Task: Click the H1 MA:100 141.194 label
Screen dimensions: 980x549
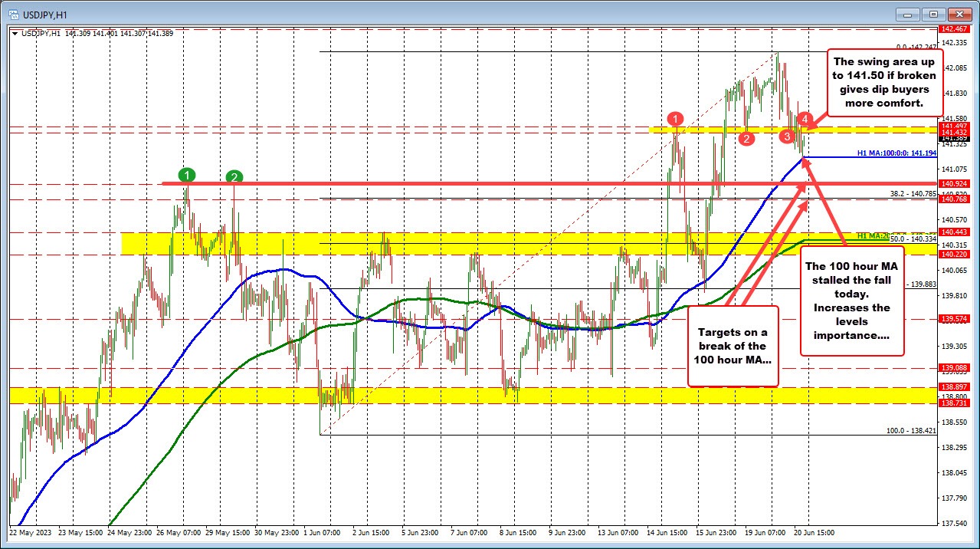Action: tap(896, 154)
